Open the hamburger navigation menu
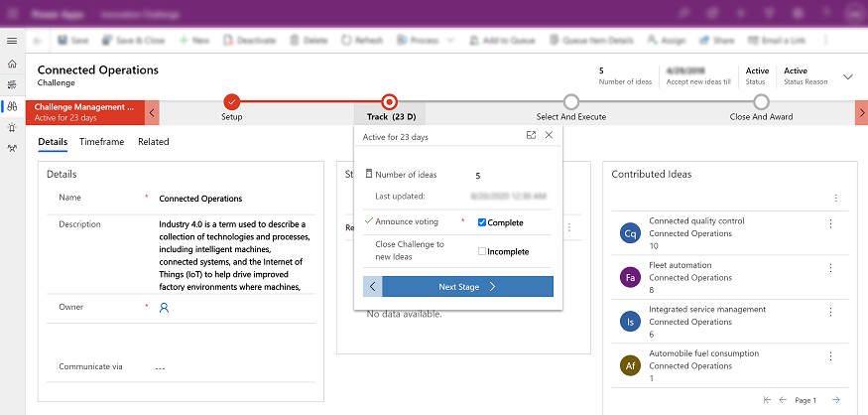Image resolution: width=868 pixels, height=415 pixels. pyautogui.click(x=12, y=41)
